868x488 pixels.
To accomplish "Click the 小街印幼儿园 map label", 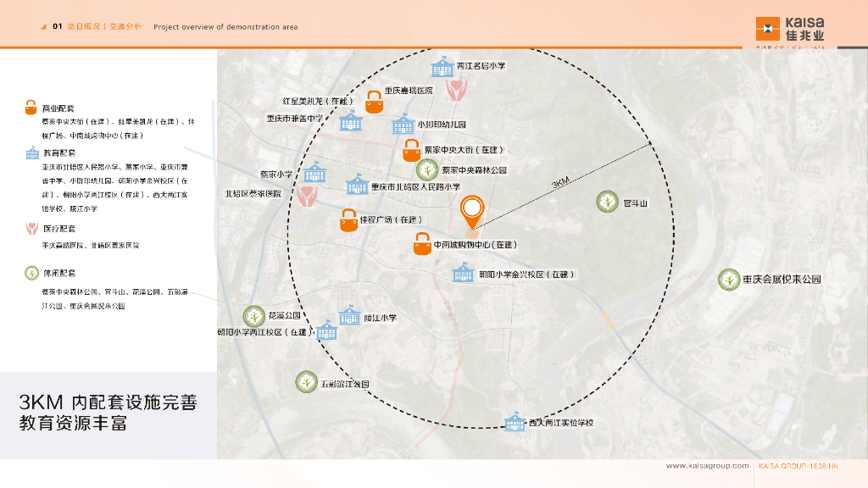I will [x=442, y=125].
